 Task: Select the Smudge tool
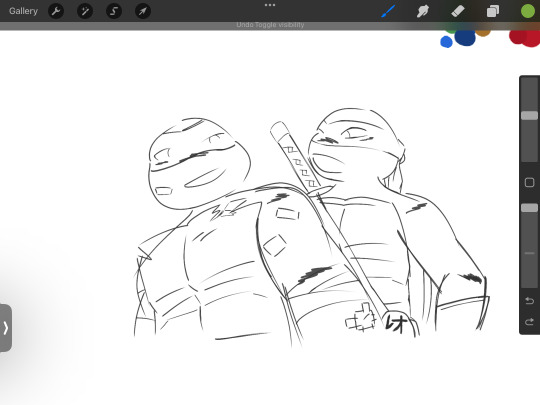pyautogui.click(x=423, y=11)
